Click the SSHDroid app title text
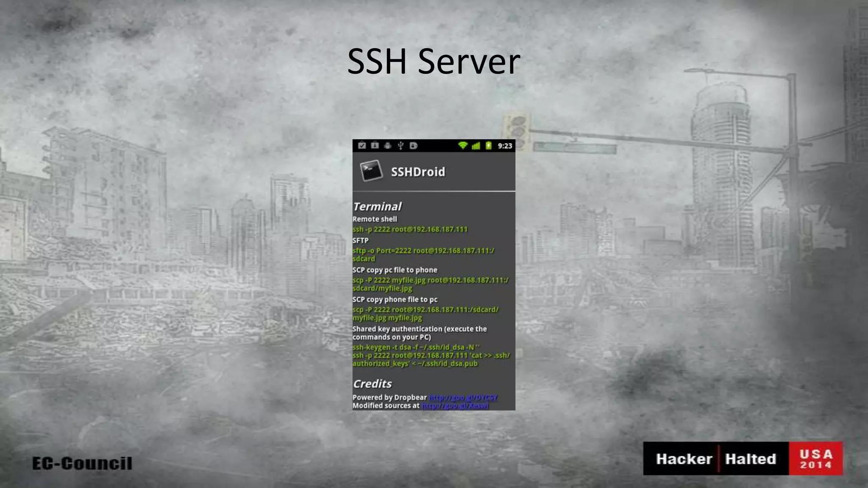The height and width of the screenshot is (488, 868). [418, 172]
